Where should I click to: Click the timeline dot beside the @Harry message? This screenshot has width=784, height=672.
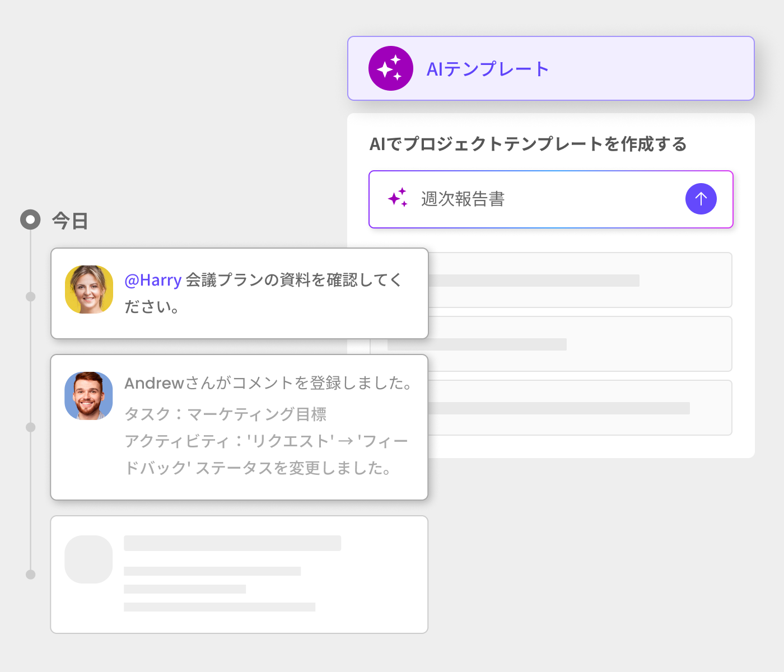[31, 297]
